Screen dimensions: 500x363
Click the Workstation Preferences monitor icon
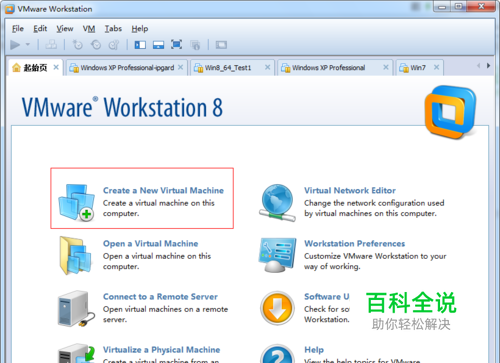[277, 255]
